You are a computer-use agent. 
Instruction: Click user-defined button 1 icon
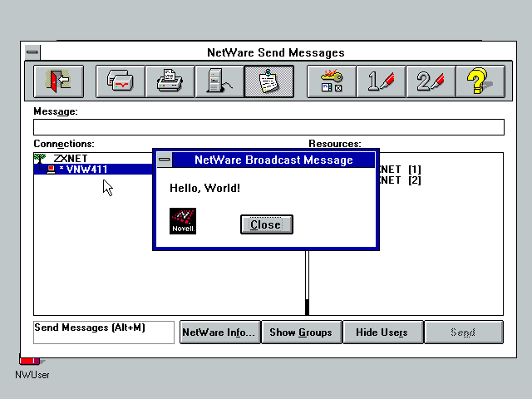pos(381,81)
